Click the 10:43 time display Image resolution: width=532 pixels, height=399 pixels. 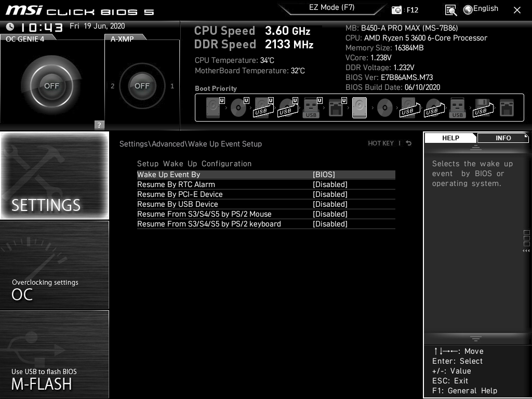coord(42,27)
